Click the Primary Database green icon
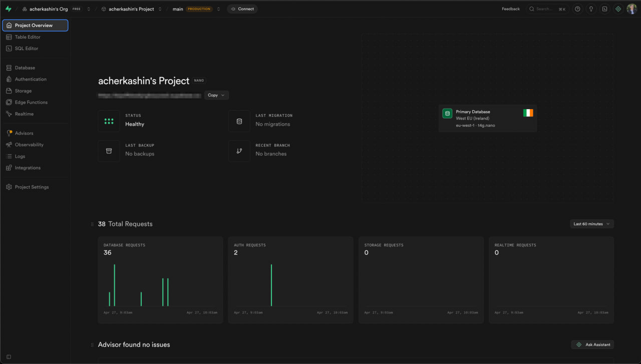Screen dimensions: 641x364 pos(447,114)
